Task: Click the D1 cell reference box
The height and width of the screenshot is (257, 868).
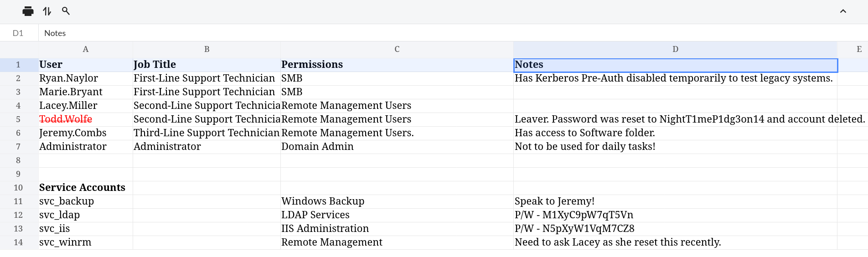Action: 18,33
